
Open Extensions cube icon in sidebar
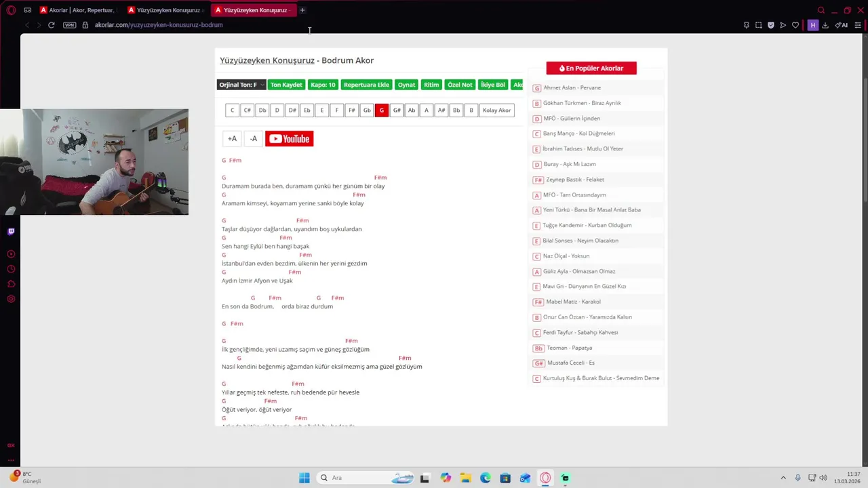click(11, 284)
